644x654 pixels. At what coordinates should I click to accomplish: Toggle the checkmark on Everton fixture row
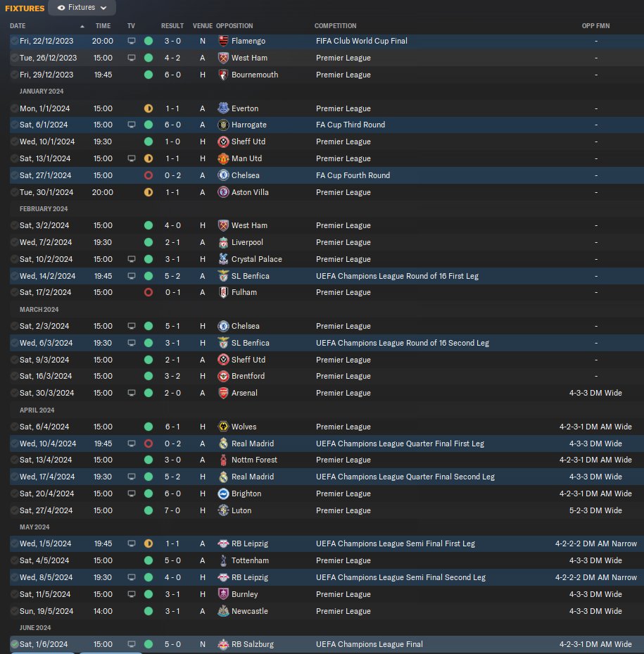coord(14,108)
